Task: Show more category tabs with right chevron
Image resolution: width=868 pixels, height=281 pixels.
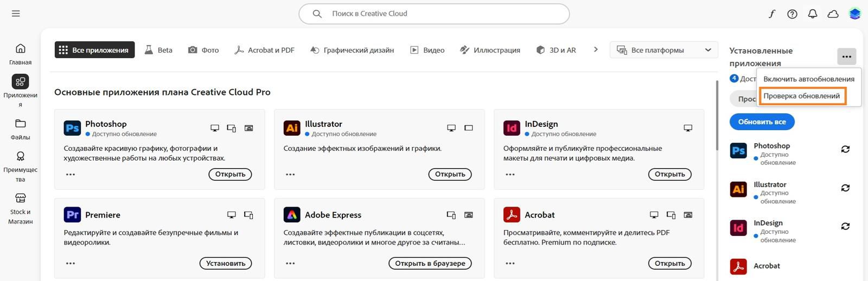Action: click(x=596, y=49)
